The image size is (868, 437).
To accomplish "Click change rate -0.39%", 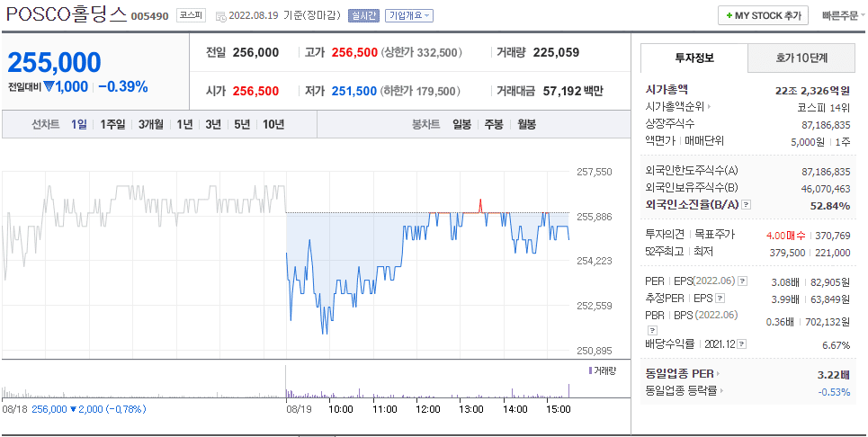I will [123, 87].
